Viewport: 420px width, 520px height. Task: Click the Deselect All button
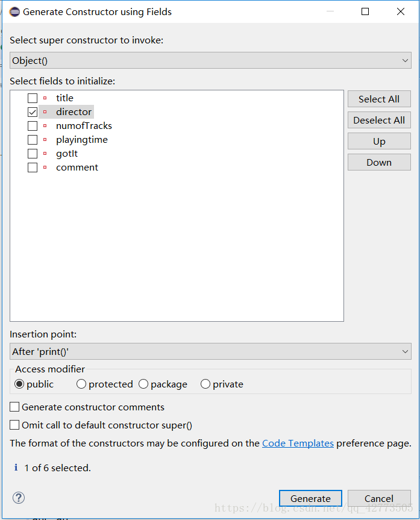click(379, 120)
